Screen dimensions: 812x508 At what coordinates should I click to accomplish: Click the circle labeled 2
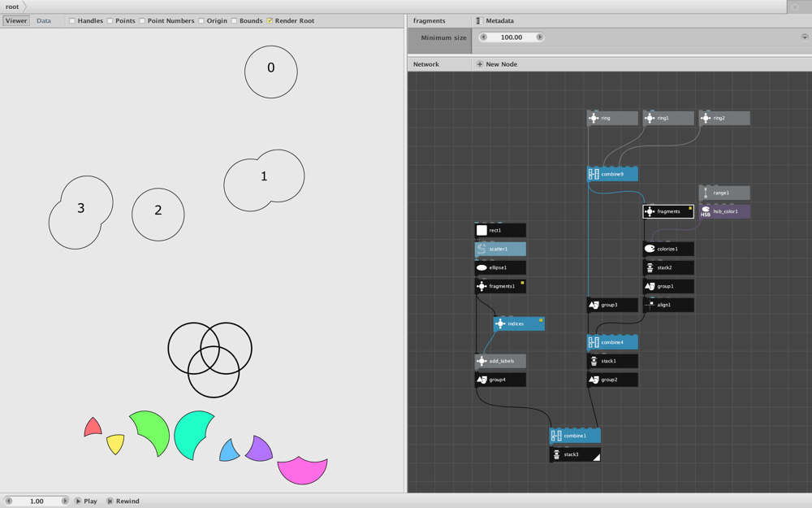tap(158, 215)
